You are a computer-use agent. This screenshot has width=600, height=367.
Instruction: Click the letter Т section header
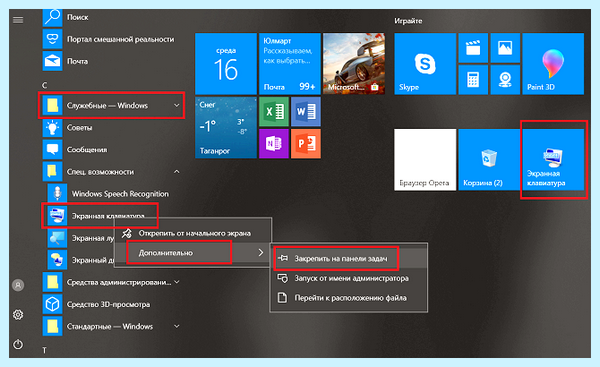(x=44, y=350)
